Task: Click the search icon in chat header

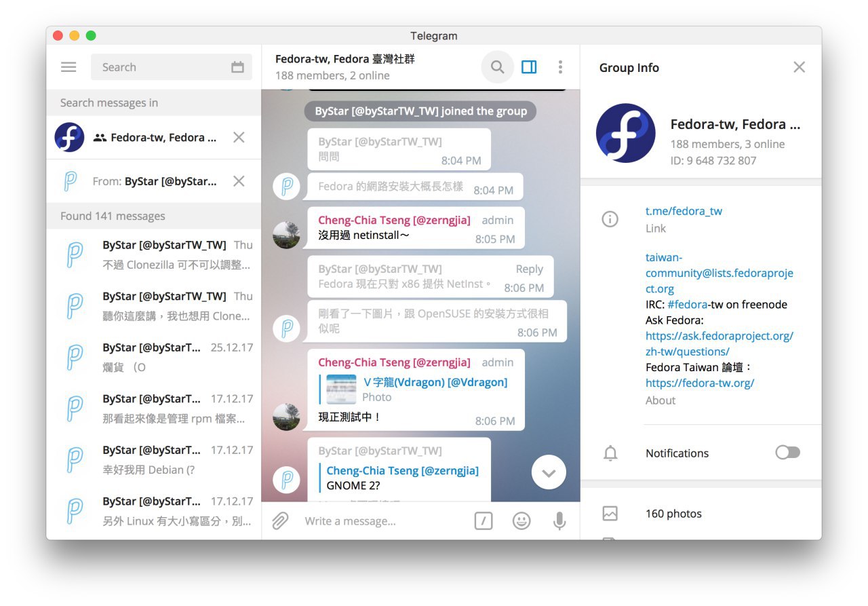Action: 497,67
